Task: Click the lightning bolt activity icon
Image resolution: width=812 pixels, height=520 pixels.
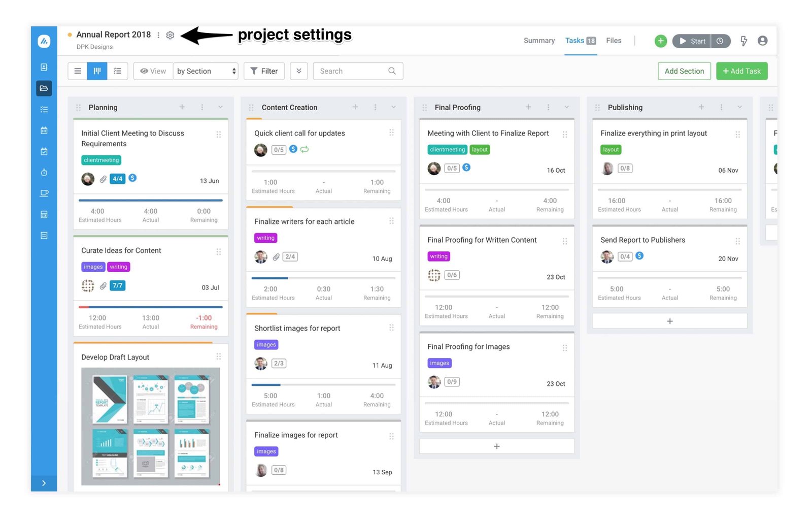Action: [x=743, y=41]
